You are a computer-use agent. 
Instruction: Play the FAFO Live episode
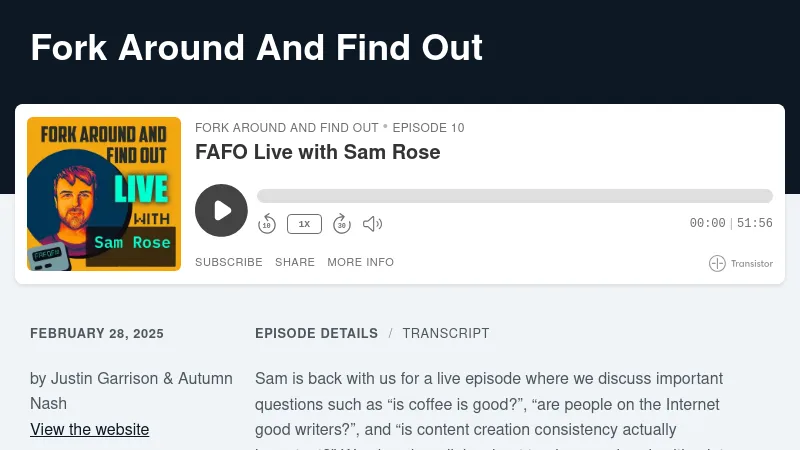221,210
